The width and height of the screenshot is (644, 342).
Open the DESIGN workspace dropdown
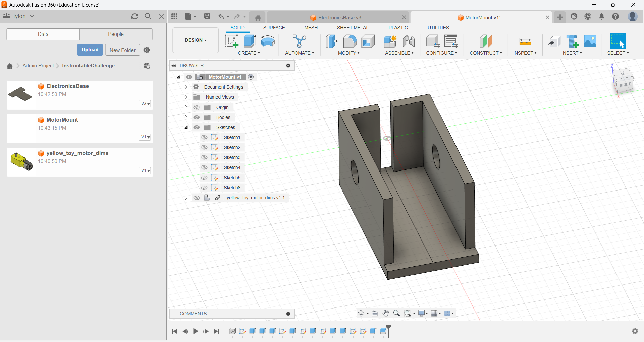(x=196, y=40)
